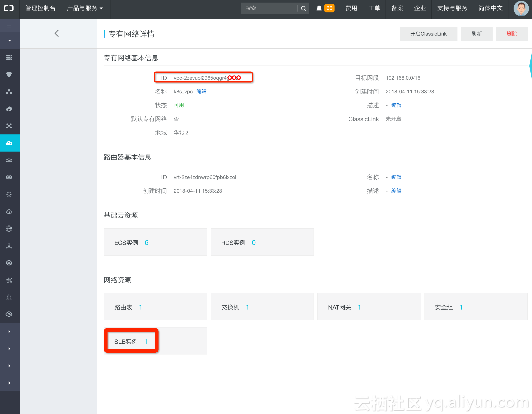Click 编辑 link next to k8s_vpc name
Image resolution: width=532 pixels, height=414 pixels.
coord(201,92)
